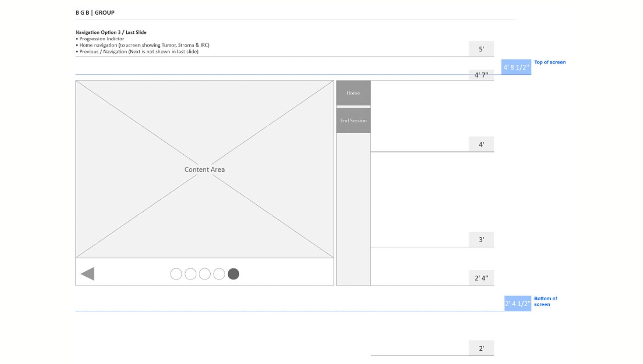The height and width of the screenshot is (364, 643).
Task: Click the first progression indicator circle
Action: 176,274
